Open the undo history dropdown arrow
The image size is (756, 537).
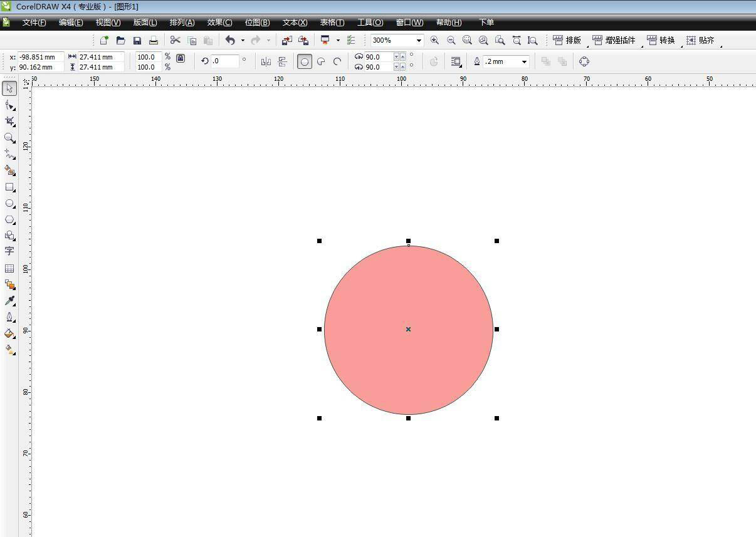[x=243, y=40]
